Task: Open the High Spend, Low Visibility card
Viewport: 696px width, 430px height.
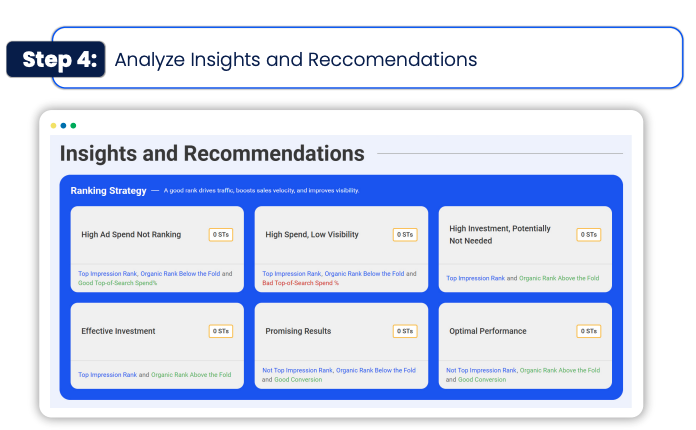Action: click(341, 249)
